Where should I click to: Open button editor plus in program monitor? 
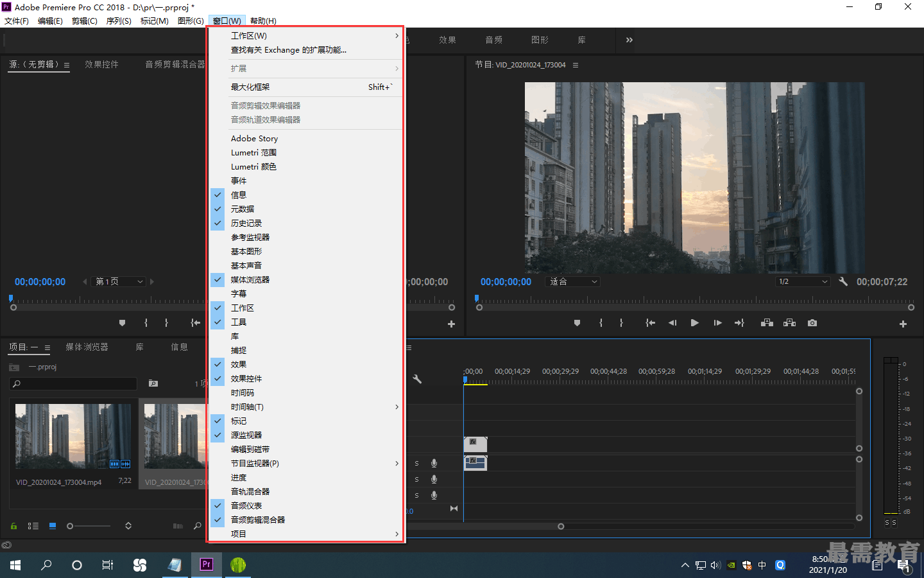coord(903,324)
